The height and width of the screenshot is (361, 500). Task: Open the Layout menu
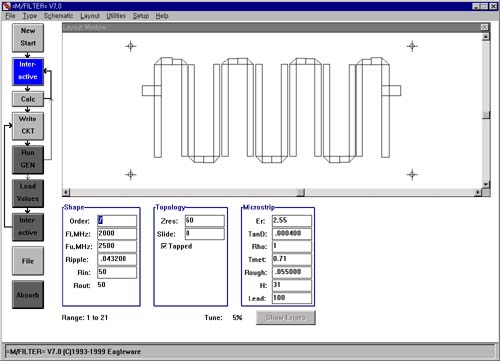[90, 16]
